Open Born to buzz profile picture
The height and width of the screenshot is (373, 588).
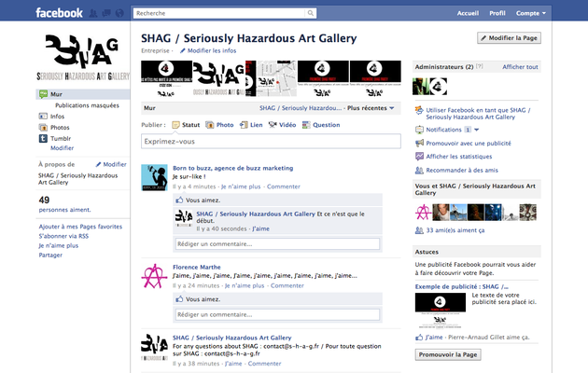[x=154, y=177]
